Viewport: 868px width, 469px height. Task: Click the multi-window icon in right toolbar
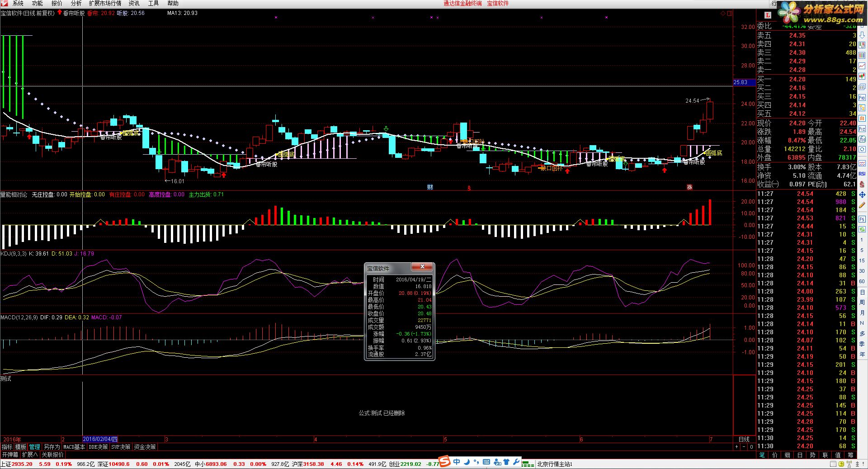coord(862,87)
